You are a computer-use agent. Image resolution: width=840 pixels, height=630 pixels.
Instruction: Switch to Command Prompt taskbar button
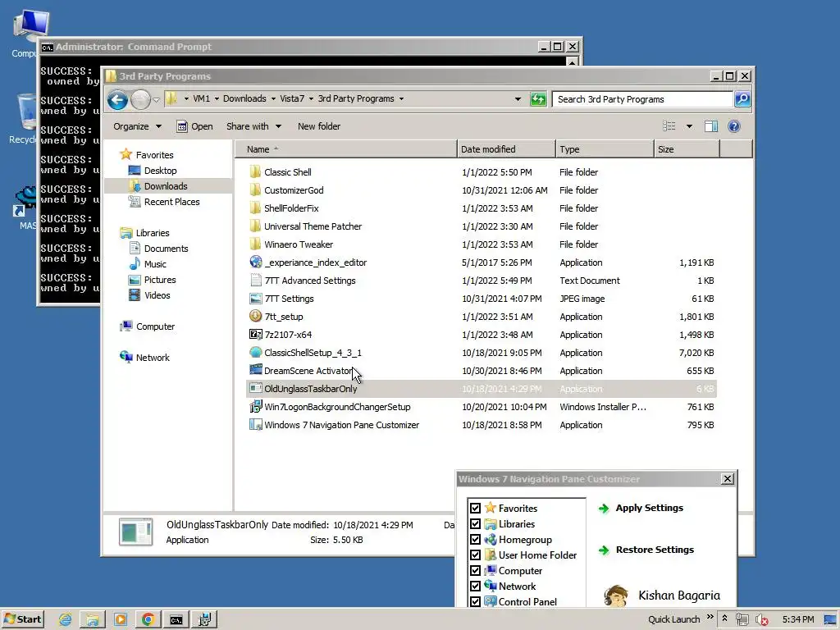pyautogui.click(x=176, y=620)
